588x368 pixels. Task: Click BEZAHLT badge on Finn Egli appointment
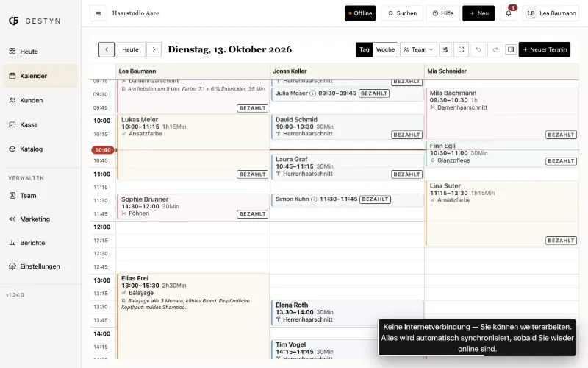(561, 161)
